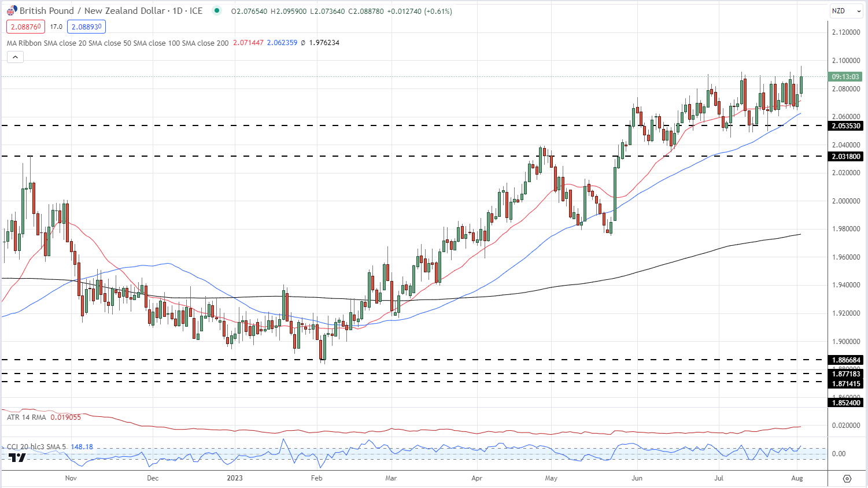Click the Jun label on time axis
The width and height of the screenshot is (868, 488).
[x=637, y=478]
